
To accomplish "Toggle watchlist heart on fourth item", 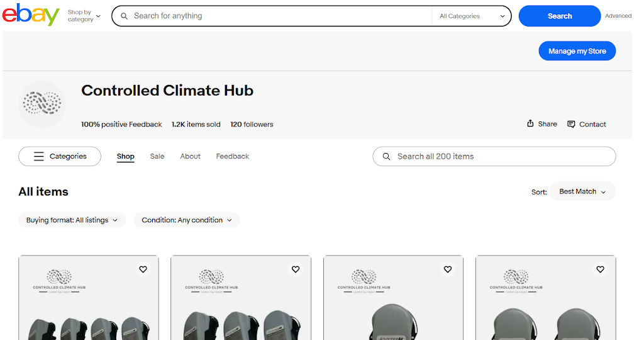I will (x=600, y=269).
